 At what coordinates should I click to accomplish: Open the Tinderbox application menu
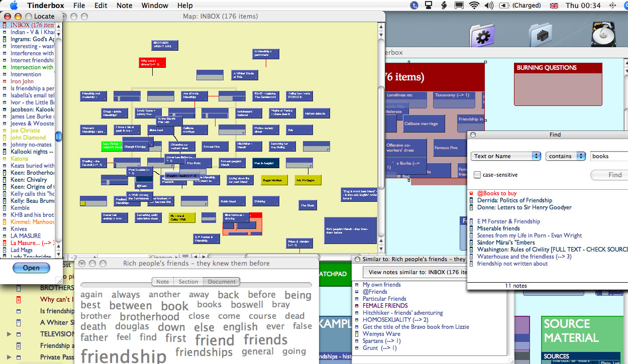click(45, 6)
